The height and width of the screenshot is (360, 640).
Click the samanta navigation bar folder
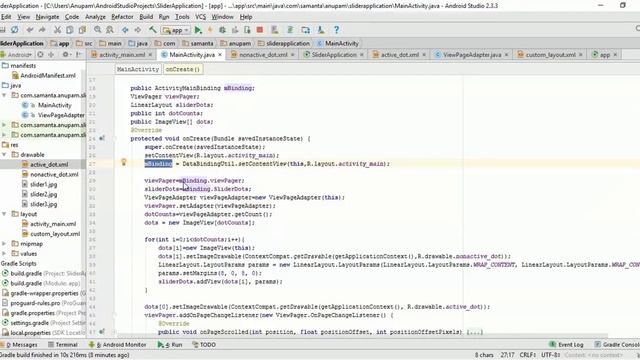pos(197,43)
